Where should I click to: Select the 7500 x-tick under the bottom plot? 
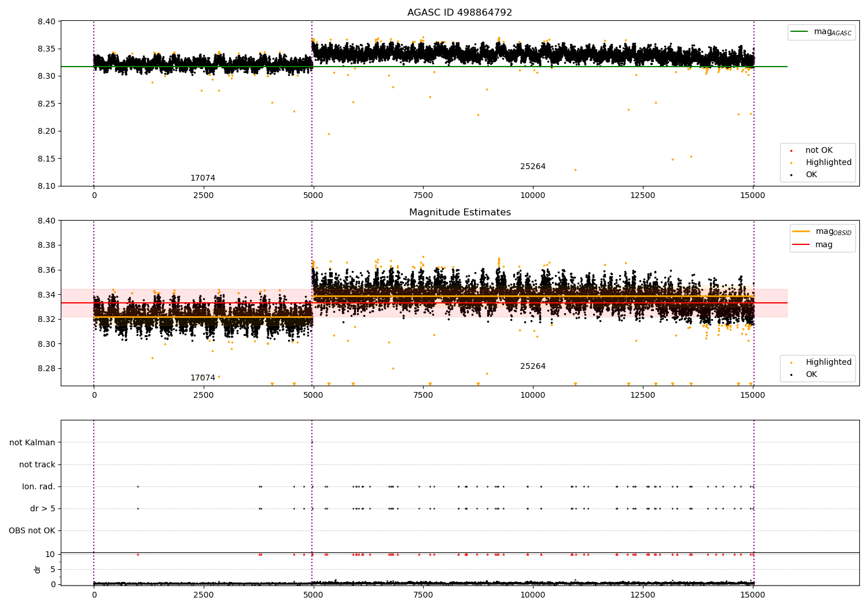(423, 595)
